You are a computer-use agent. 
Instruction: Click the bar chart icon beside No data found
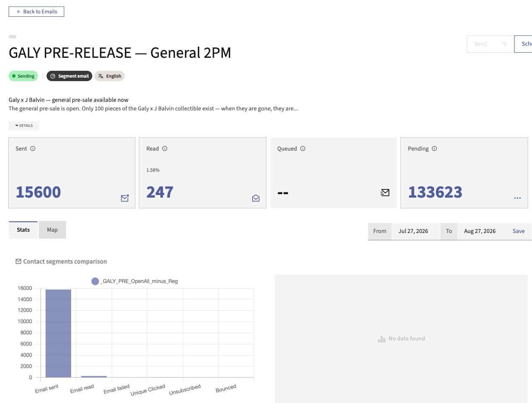point(382,339)
